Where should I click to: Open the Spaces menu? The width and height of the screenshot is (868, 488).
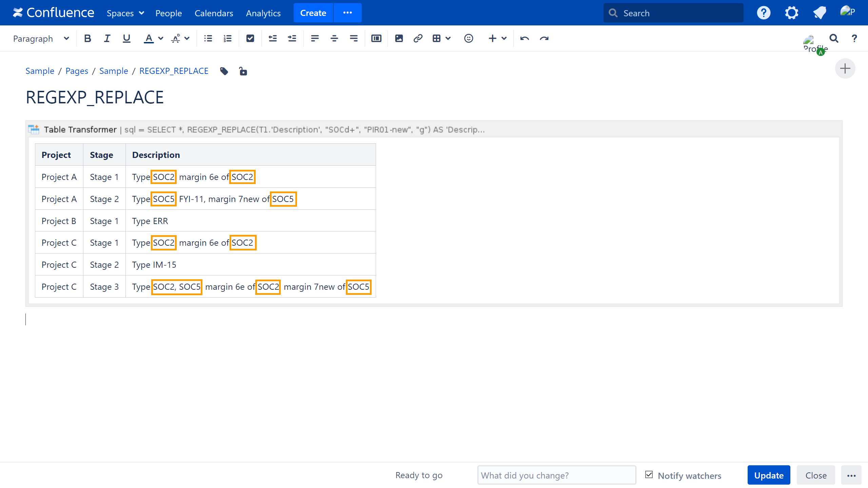point(125,13)
